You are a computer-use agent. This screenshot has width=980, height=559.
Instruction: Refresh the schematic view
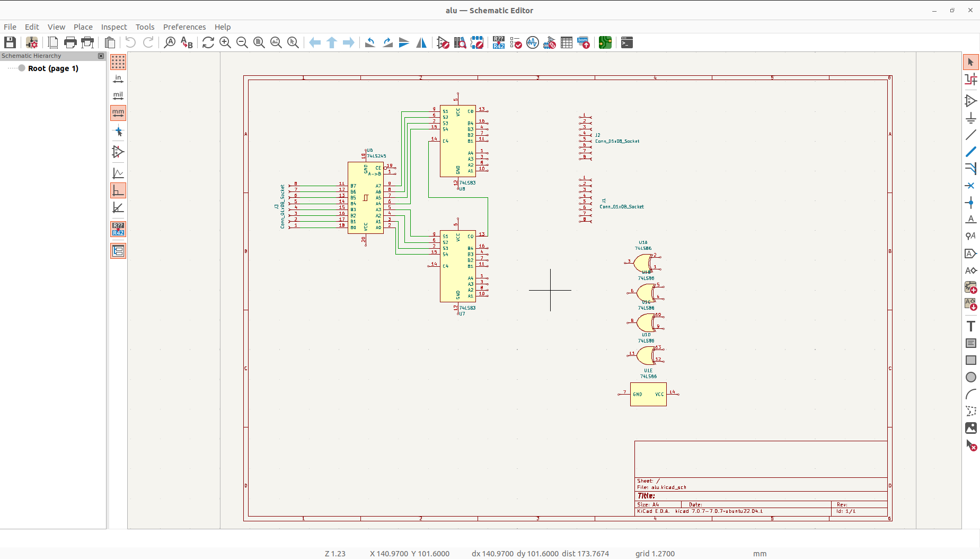[x=208, y=42]
